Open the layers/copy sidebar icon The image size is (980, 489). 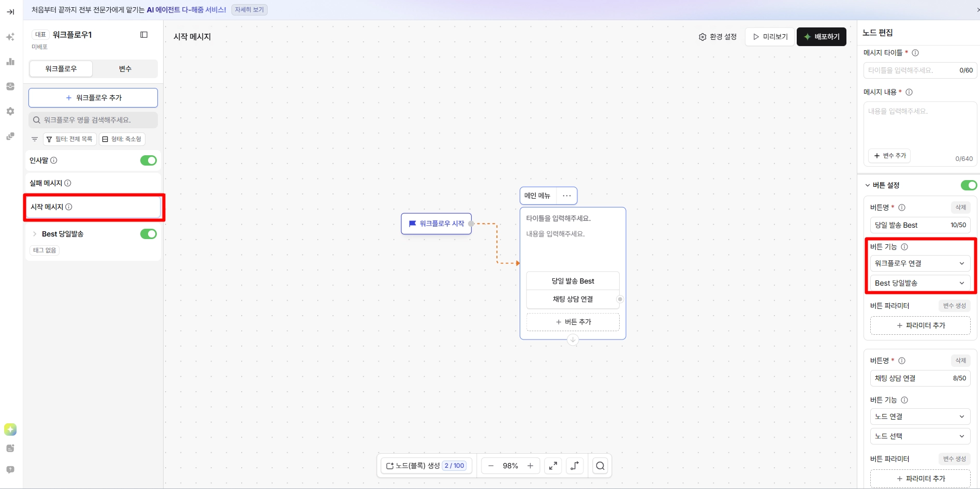coord(10,136)
